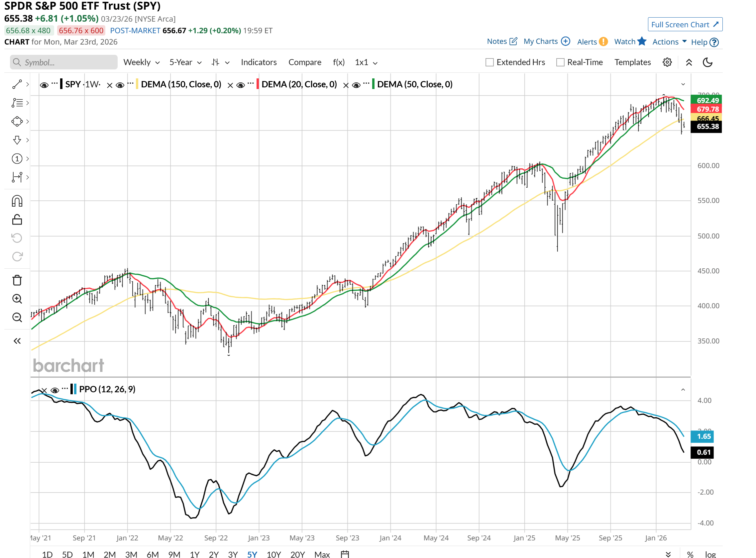Viewport: 756px width, 558px height.
Task: Add to My Charts plus icon
Action: 565,41
